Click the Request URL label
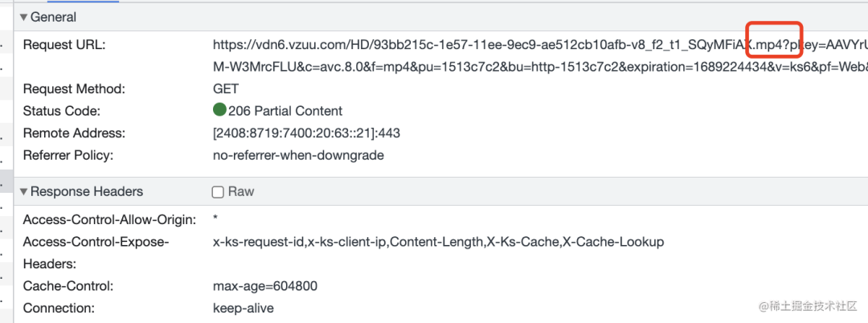Image resolution: width=868 pixels, height=323 pixels. pos(63,45)
